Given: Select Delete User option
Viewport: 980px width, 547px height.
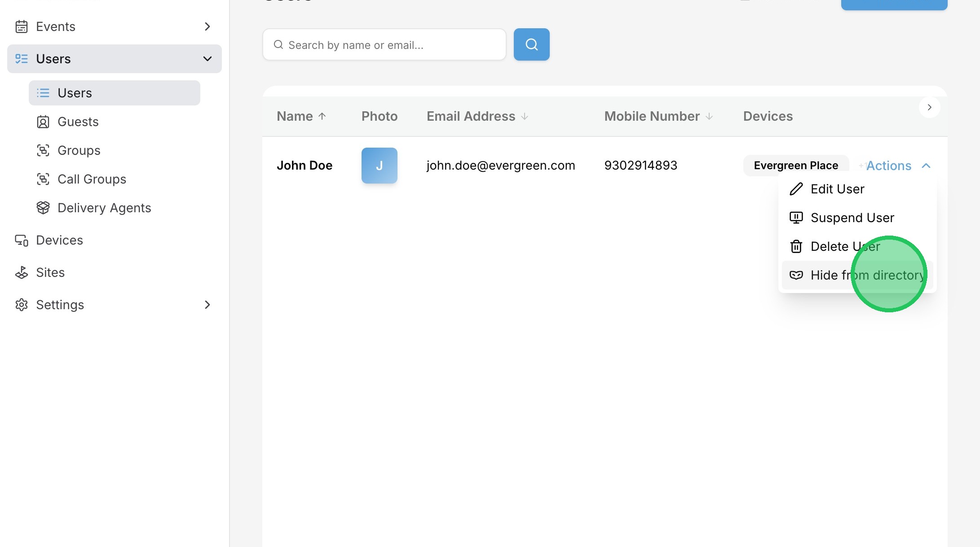Looking at the screenshot, I should point(844,246).
